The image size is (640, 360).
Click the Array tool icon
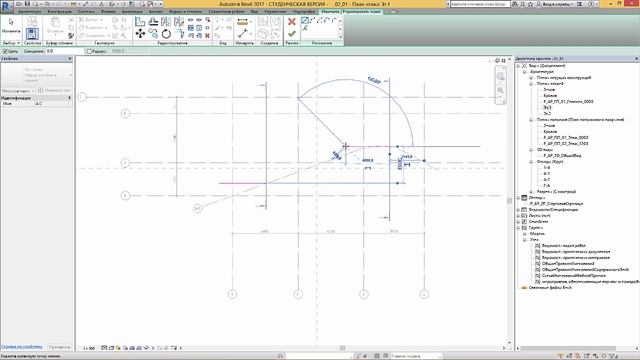191,28
